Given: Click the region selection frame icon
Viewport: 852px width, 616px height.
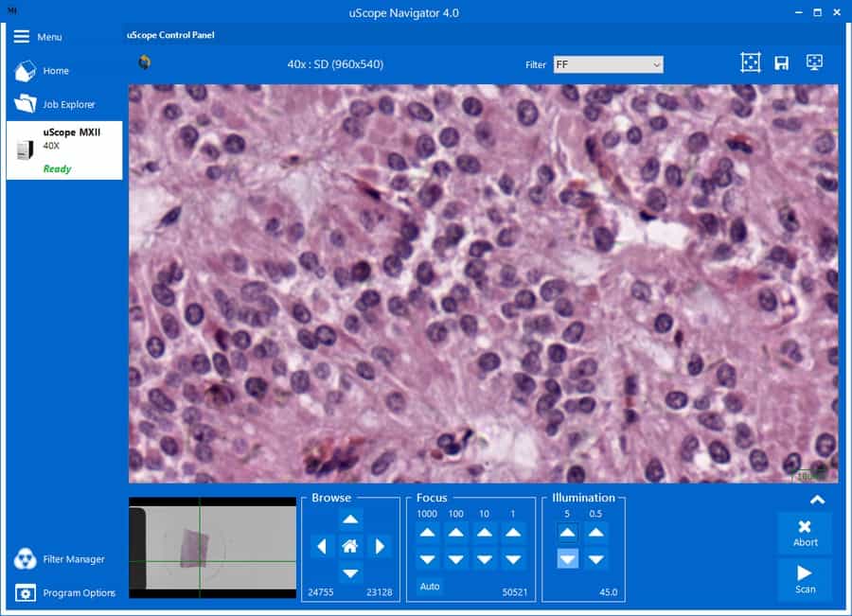Looking at the screenshot, I should coord(750,63).
